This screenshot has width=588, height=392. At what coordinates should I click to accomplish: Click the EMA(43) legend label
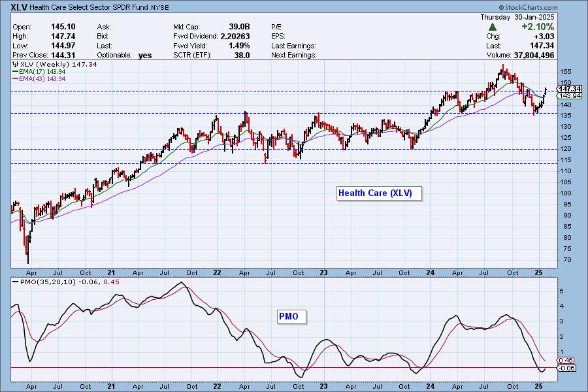click(32, 79)
